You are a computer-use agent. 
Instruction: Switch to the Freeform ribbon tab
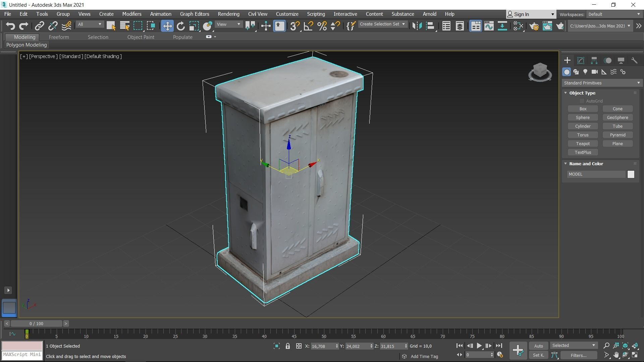[59, 37]
